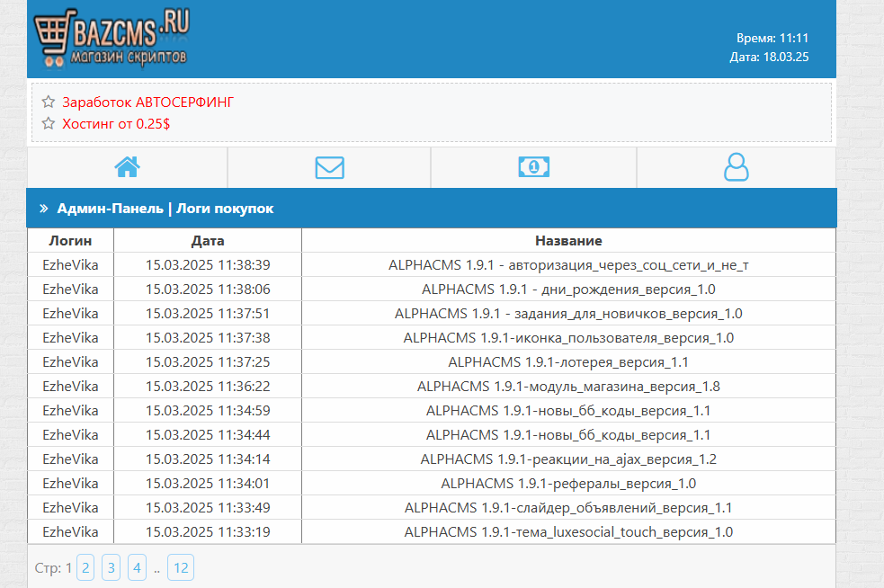Click the Название column header
884x588 pixels.
click(x=568, y=241)
